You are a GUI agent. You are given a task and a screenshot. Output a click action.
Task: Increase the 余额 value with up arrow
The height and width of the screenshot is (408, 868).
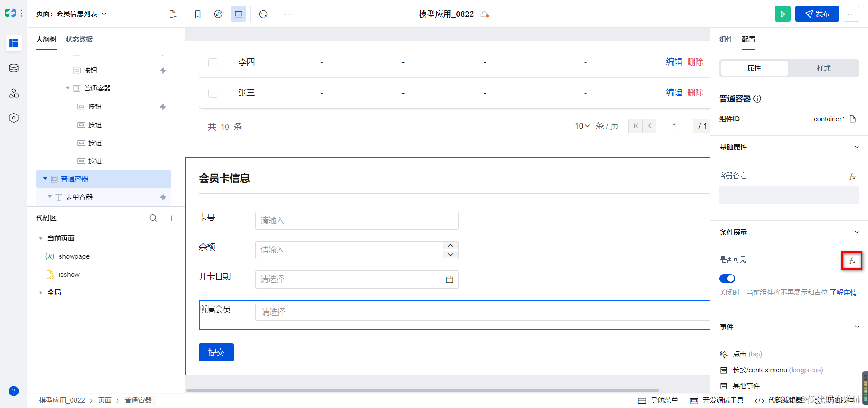tap(450, 246)
